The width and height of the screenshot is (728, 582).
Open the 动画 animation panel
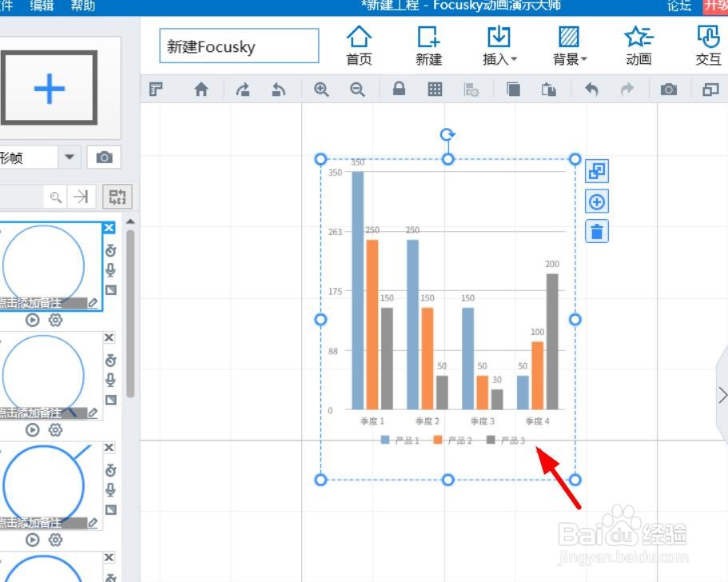[x=638, y=46]
